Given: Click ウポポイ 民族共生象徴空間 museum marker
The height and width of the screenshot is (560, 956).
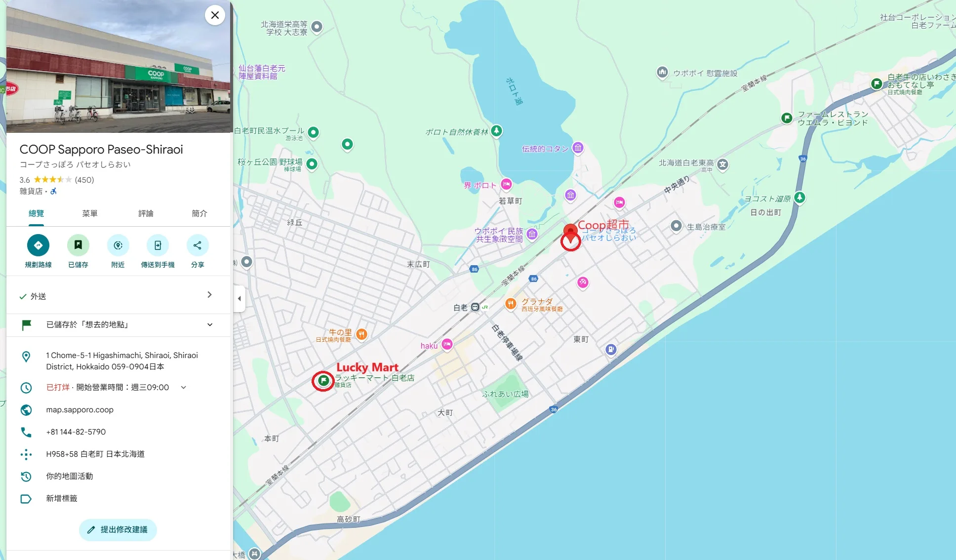Looking at the screenshot, I should [x=532, y=234].
